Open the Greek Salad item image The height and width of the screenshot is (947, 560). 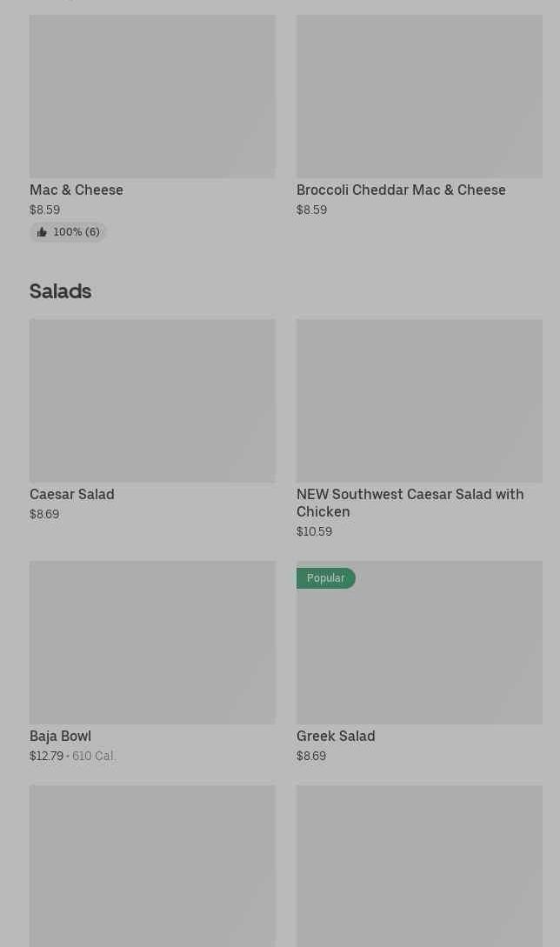coord(419,652)
